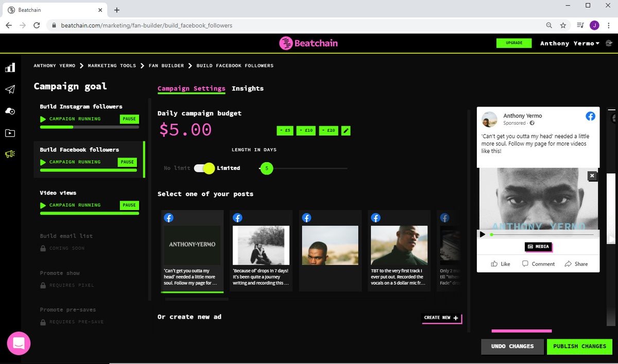Select the captionless close-up portrait post
The height and width of the screenshot is (364, 618).
click(330, 251)
